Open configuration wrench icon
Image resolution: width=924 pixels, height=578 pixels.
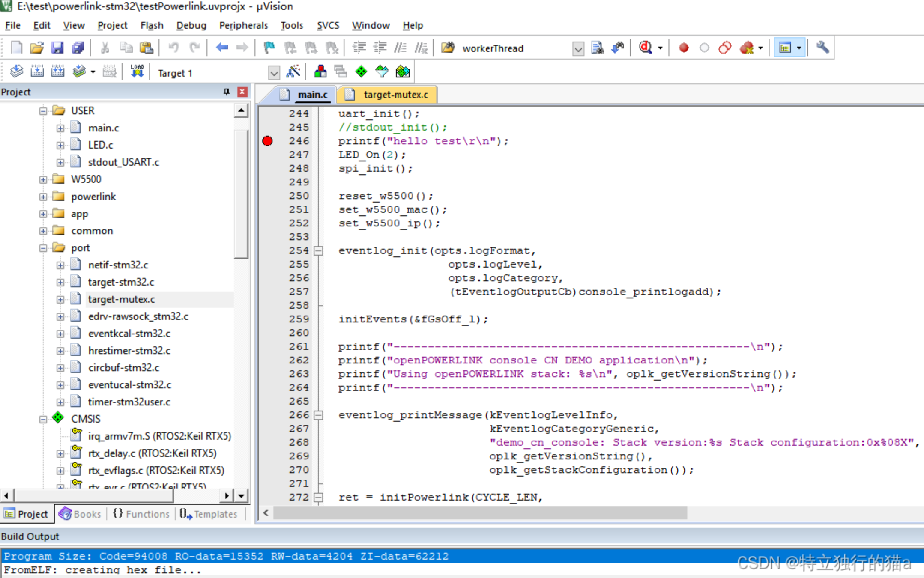pos(822,48)
